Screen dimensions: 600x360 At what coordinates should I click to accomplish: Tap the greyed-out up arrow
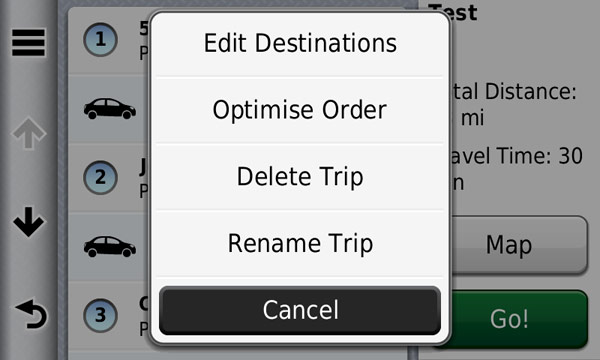29,133
